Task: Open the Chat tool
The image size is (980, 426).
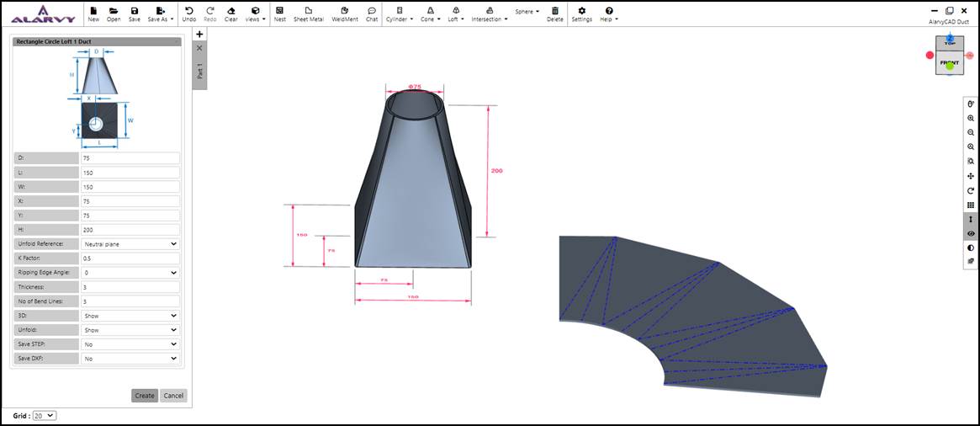Action: coord(372,13)
